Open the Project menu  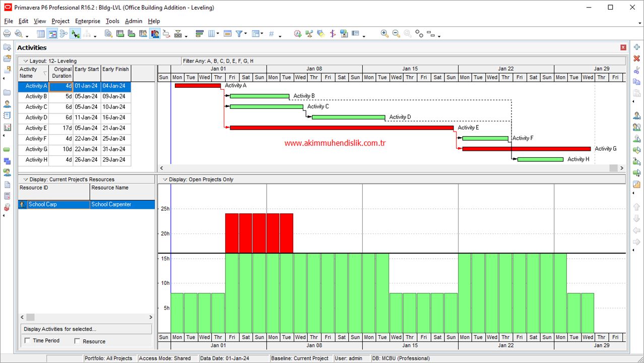[x=60, y=21]
